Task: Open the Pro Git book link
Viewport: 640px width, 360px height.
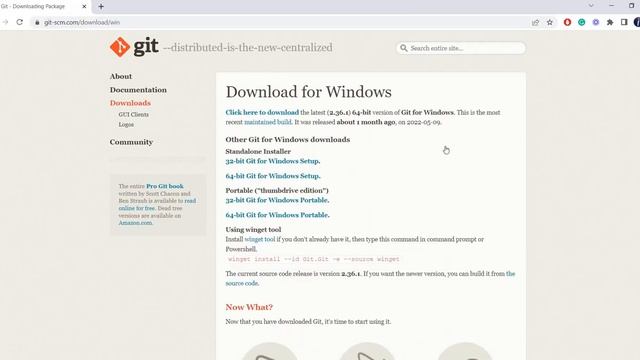Action: point(164,186)
